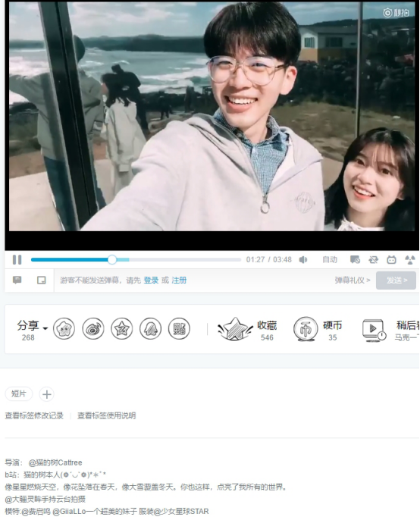Pause the video playback

pos(17,259)
